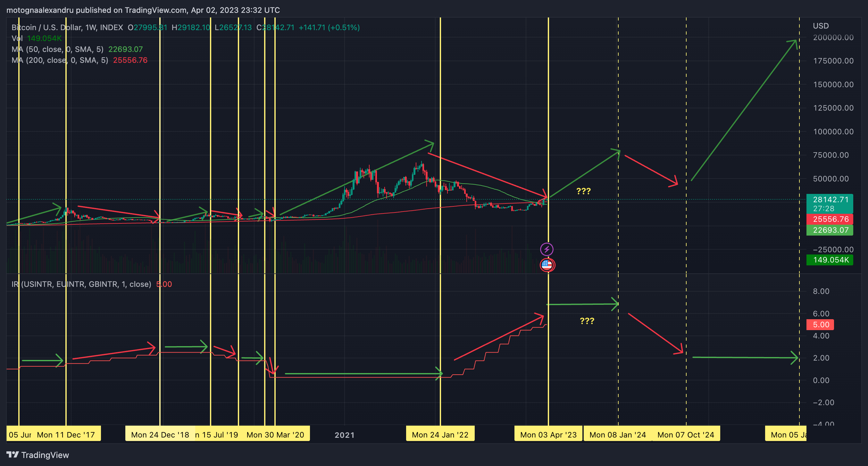Click the Mon 07 Oct '24 date label
The height and width of the screenshot is (466, 868).
point(686,435)
